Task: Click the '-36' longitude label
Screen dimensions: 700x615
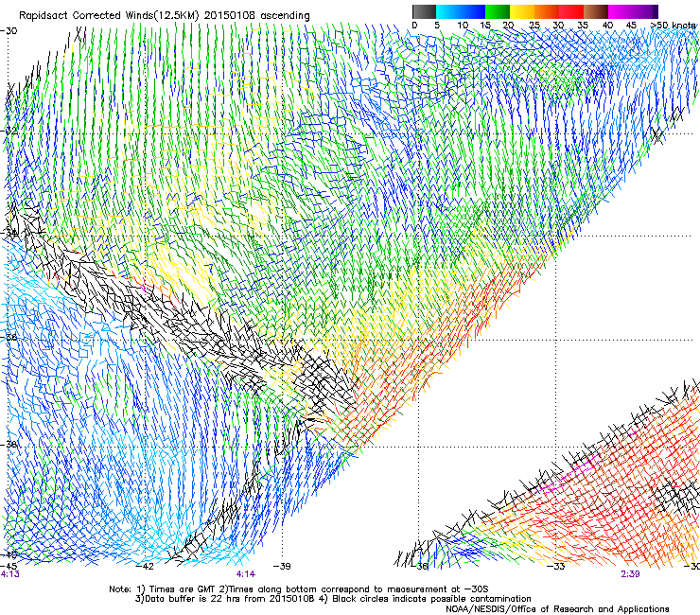Action: [420, 567]
